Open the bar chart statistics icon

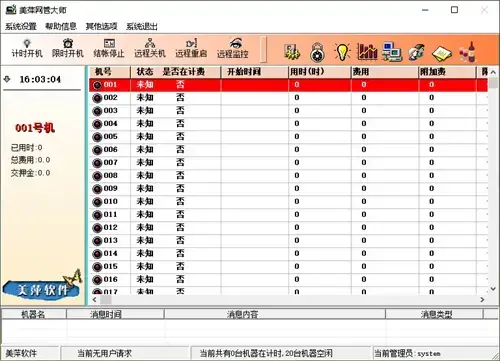point(367,52)
